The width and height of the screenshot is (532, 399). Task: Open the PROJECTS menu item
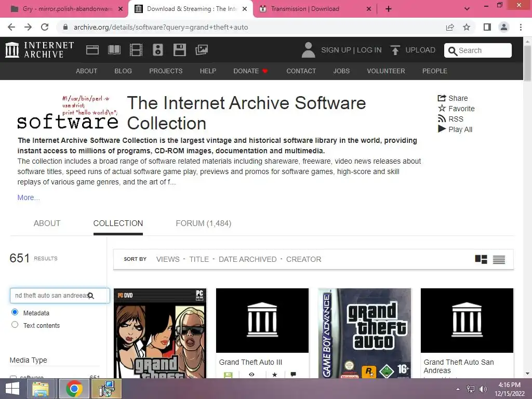(x=166, y=71)
